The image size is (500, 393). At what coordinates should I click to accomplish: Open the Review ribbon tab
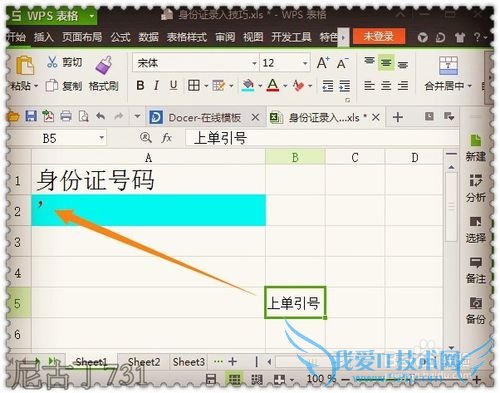225,37
